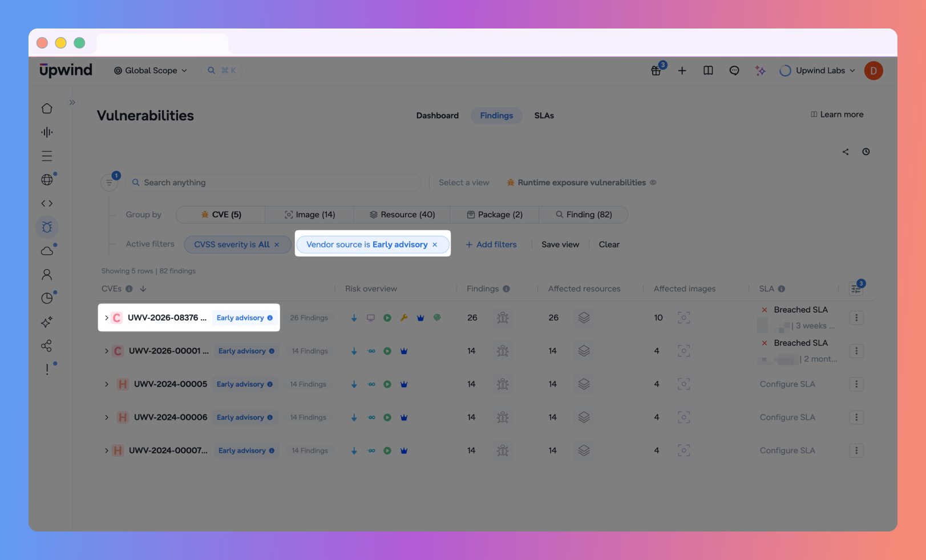926x560 pixels.
Task: Click the plus add icon in header
Action: [682, 71]
